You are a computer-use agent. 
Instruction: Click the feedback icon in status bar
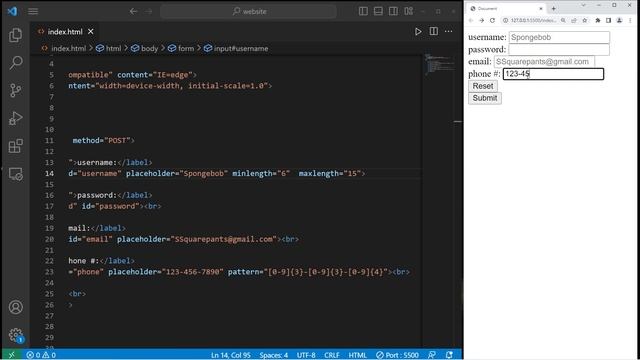tap(432, 355)
